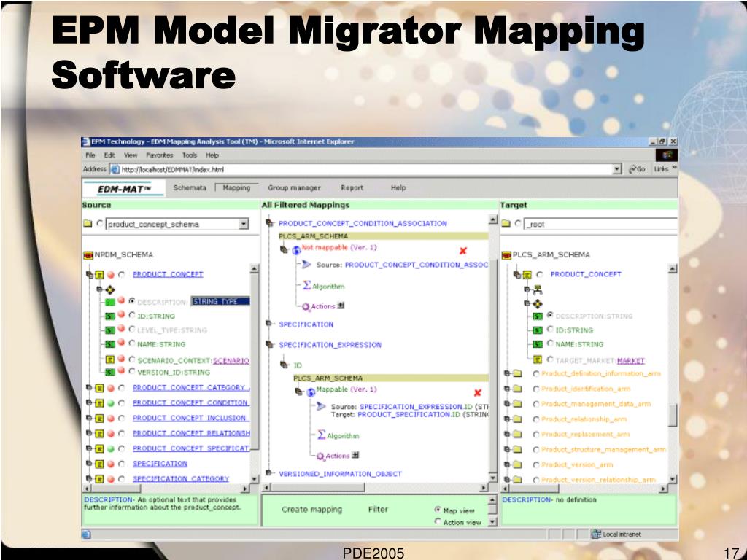Viewport: 747px width, 560px height.
Task: Click the PLCS_ARM_SCHEMA schema icon in Target
Action: coord(506,255)
